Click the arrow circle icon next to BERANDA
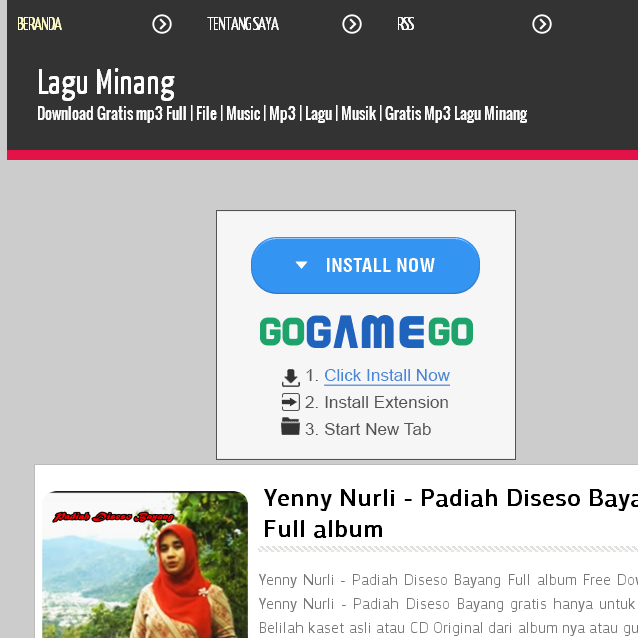 tap(162, 24)
